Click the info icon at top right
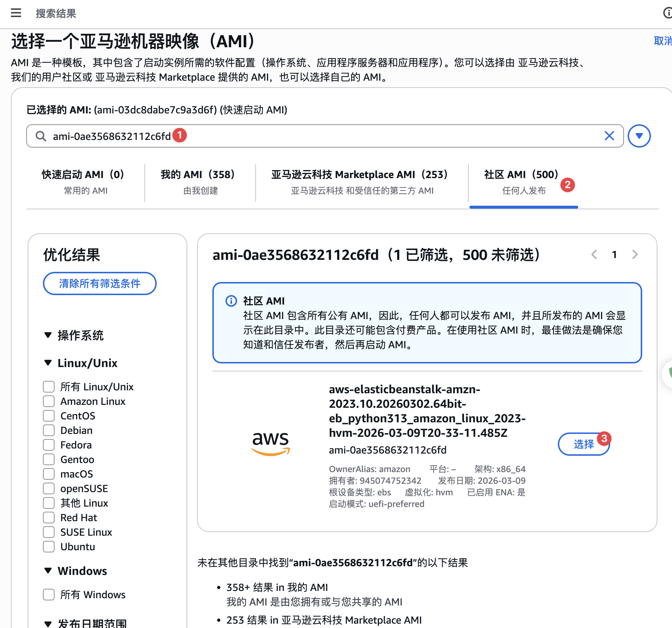The height and width of the screenshot is (628, 672). tap(668, 13)
